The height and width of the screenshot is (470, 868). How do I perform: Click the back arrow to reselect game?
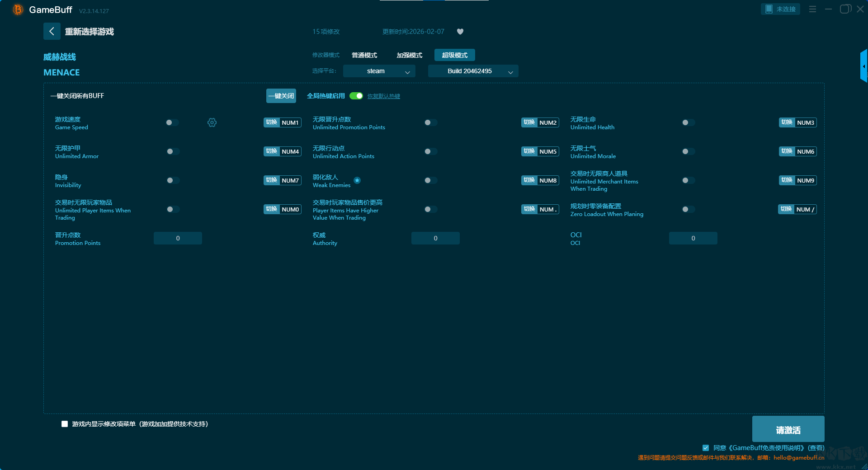tap(52, 31)
